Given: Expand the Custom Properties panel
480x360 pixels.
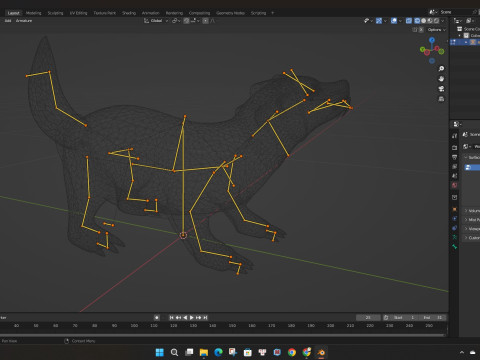Looking at the screenshot, I should point(466,238).
